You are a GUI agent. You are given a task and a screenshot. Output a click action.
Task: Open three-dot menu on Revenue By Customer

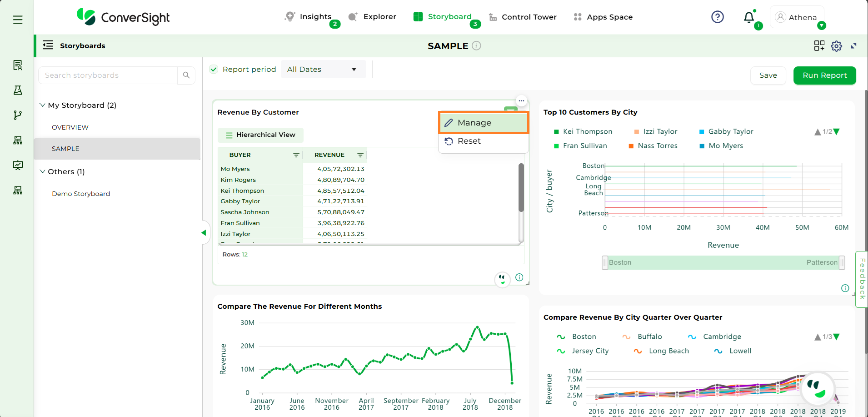(x=521, y=100)
